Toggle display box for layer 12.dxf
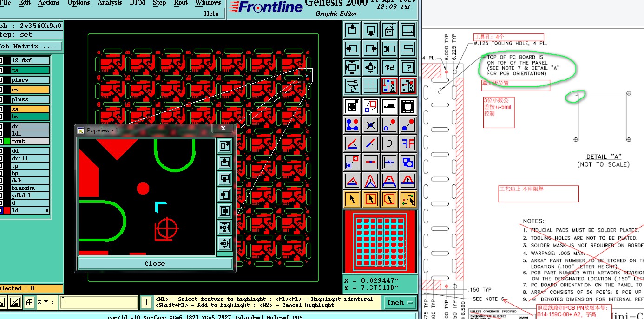 [1, 60]
